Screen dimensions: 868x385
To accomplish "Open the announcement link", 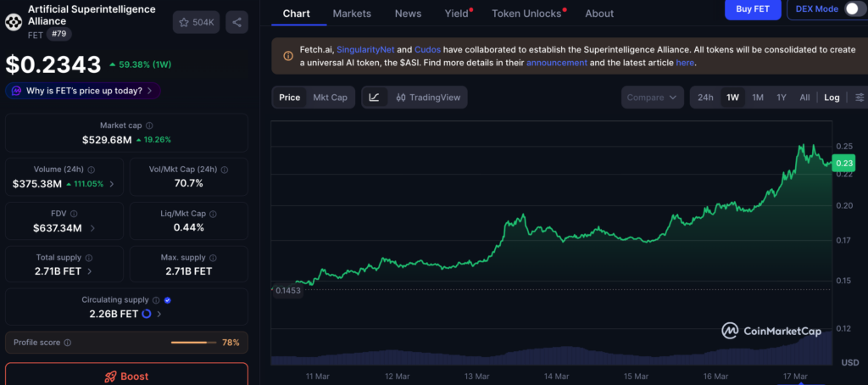I will point(556,63).
